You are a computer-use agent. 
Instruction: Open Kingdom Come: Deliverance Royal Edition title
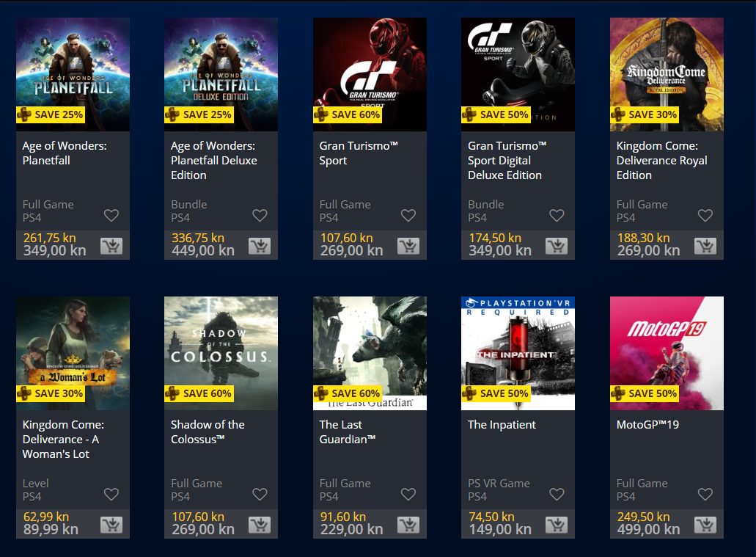[662, 160]
